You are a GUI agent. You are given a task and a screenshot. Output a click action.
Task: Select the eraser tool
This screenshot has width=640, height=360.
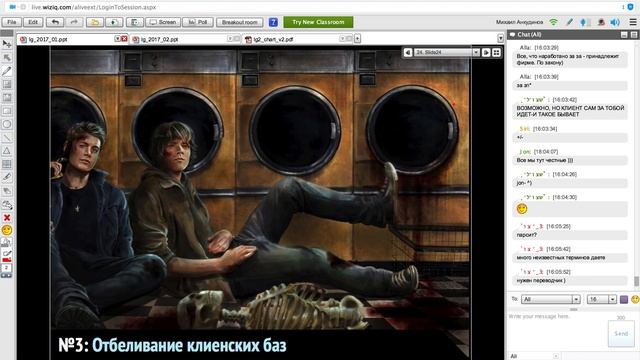pyautogui.click(x=7, y=191)
